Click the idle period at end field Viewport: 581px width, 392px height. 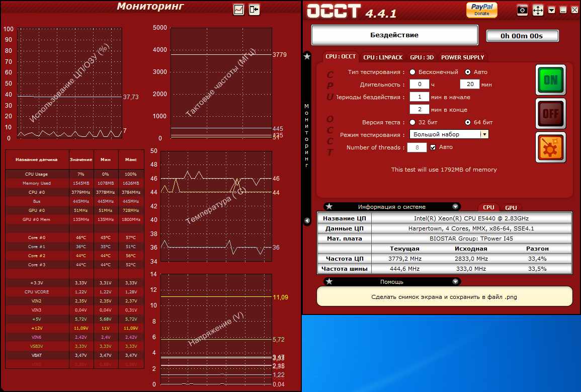pyautogui.click(x=420, y=109)
